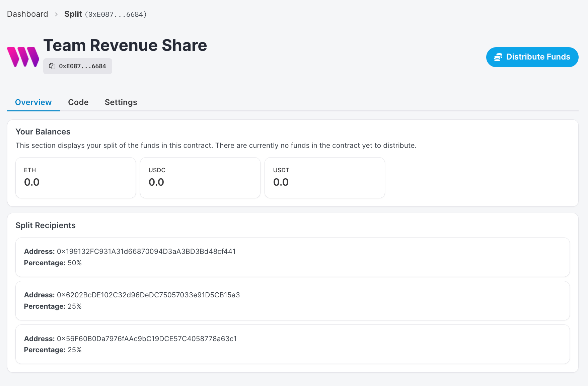The width and height of the screenshot is (588, 386).
Task: Select the ETH balance card
Action: point(76,178)
